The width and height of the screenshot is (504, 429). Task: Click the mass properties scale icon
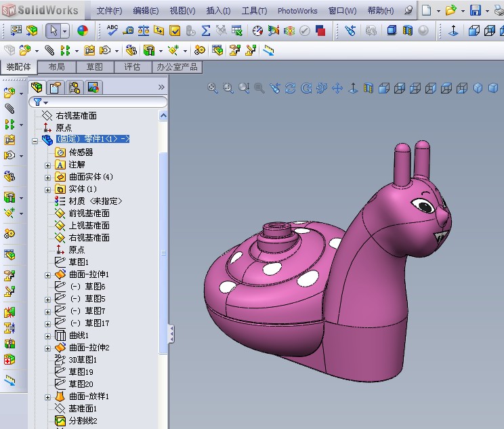click(x=144, y=30)
